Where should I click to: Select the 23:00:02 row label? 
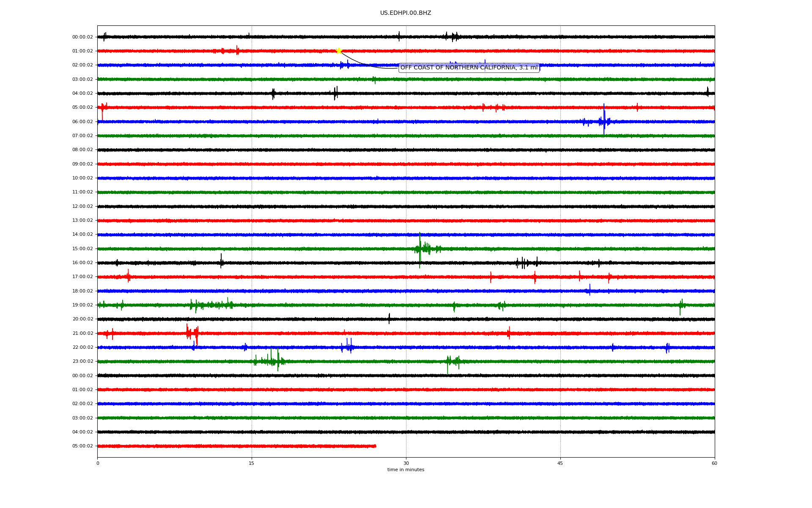[x=82, y=362]
